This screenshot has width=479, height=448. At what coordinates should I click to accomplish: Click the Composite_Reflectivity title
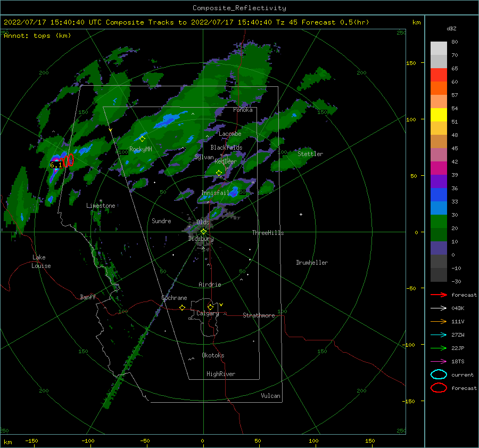click(240, 8)
